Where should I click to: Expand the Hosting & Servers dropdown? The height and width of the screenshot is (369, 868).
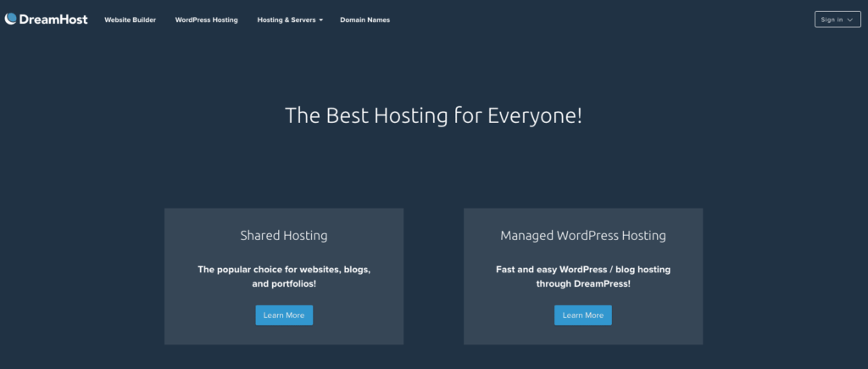click(x=290, y=20)
